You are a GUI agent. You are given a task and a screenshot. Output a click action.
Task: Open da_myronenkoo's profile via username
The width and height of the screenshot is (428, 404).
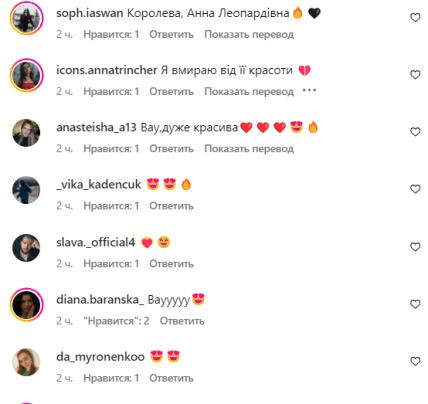[100, 357]
